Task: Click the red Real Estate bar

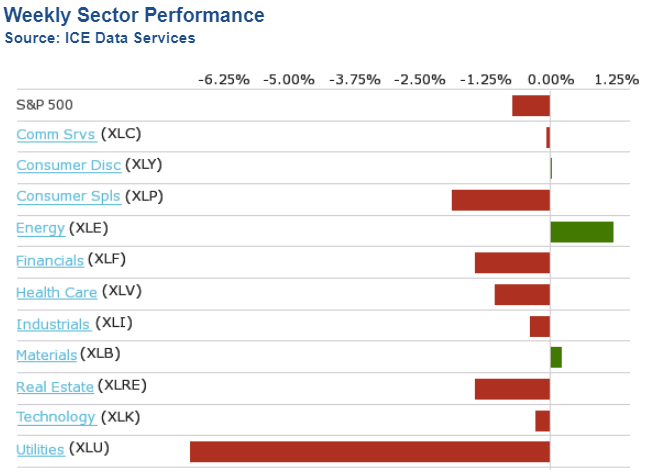Action: coord(512,389)
